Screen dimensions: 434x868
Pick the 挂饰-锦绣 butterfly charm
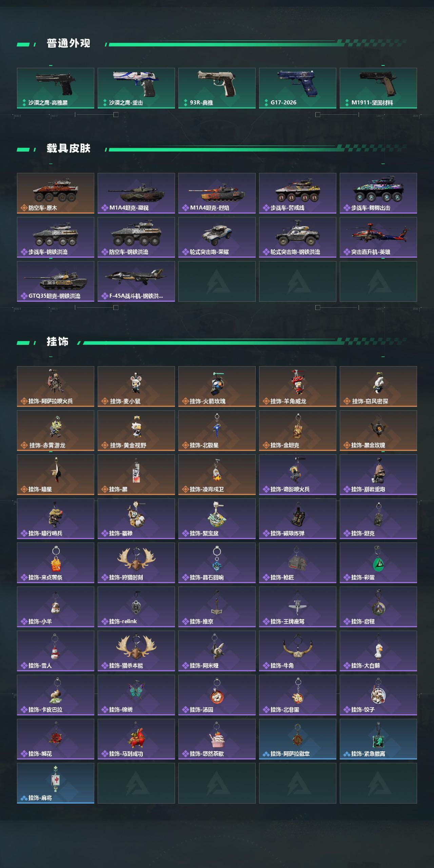click(x=136, y=695)
